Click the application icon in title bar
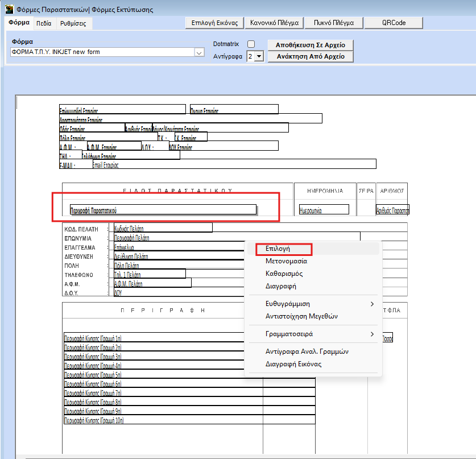The image size is (476, 459). click(x=9, y=9)
